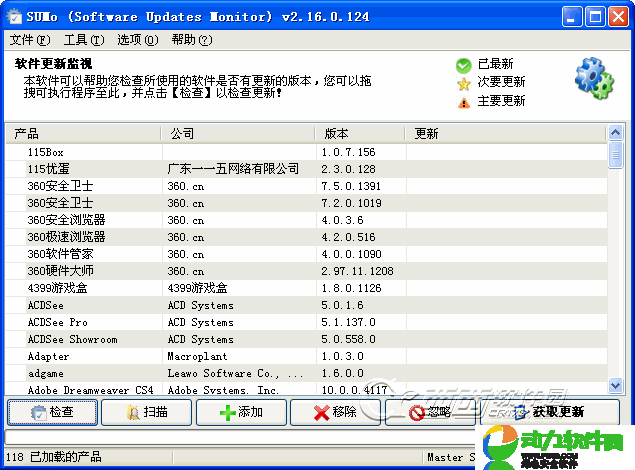Screen dimensions: 635x470
Task: Click the 获取更新 (Get Updates) button
Action: 548,412
